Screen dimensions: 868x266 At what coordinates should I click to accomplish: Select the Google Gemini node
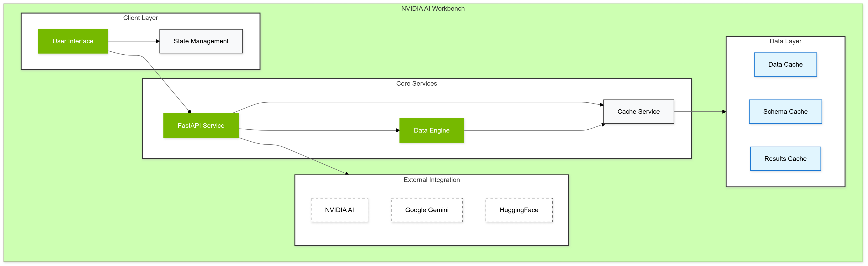coord(427,210)
